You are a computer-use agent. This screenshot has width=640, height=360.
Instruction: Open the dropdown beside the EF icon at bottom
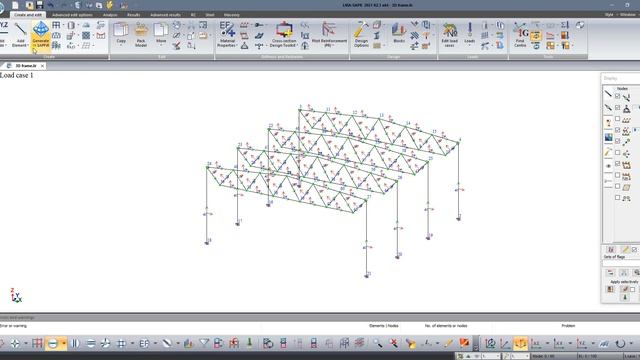[155, 344]
